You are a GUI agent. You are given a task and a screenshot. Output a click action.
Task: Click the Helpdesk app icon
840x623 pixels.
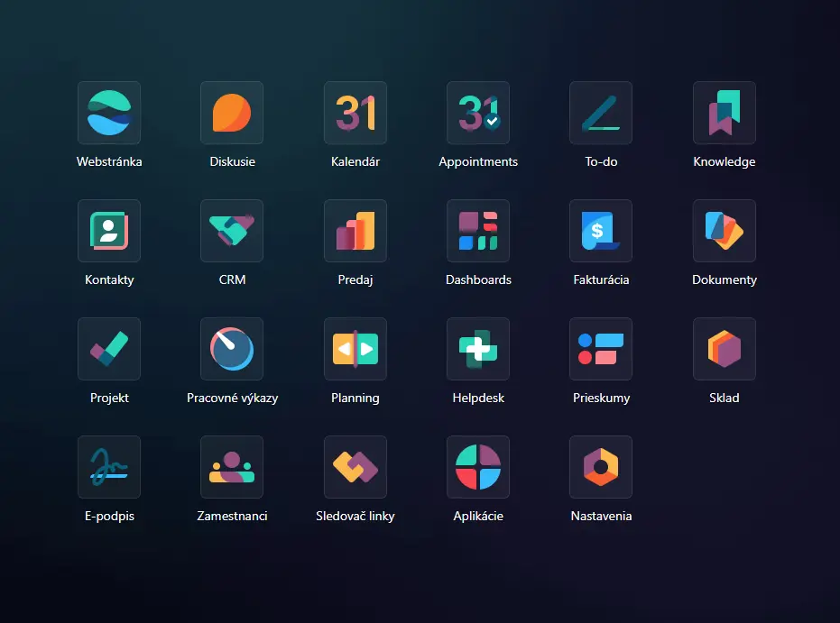[478, 349]
